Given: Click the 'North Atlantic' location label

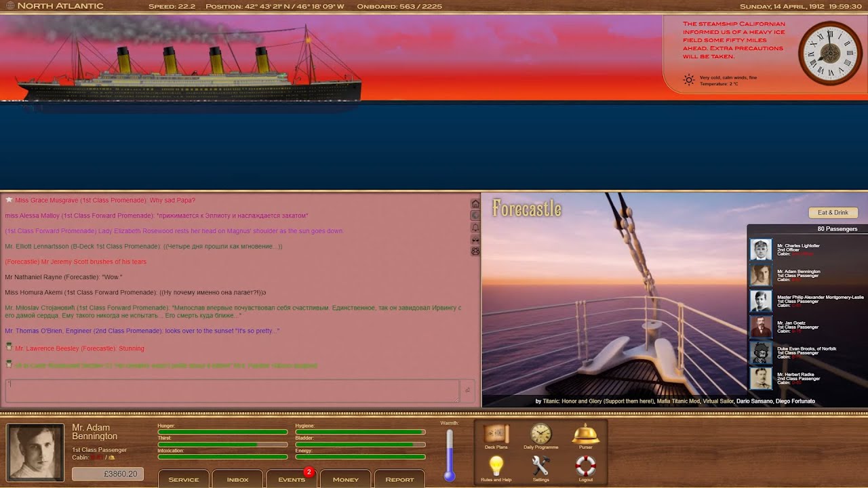Looking at the screenshot, I should (x=60, y=6).
